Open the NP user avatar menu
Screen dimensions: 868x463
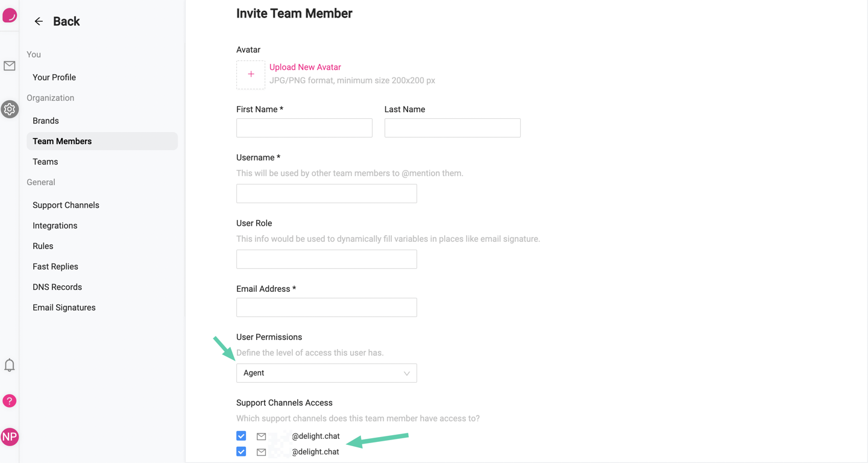click(10, 437)
